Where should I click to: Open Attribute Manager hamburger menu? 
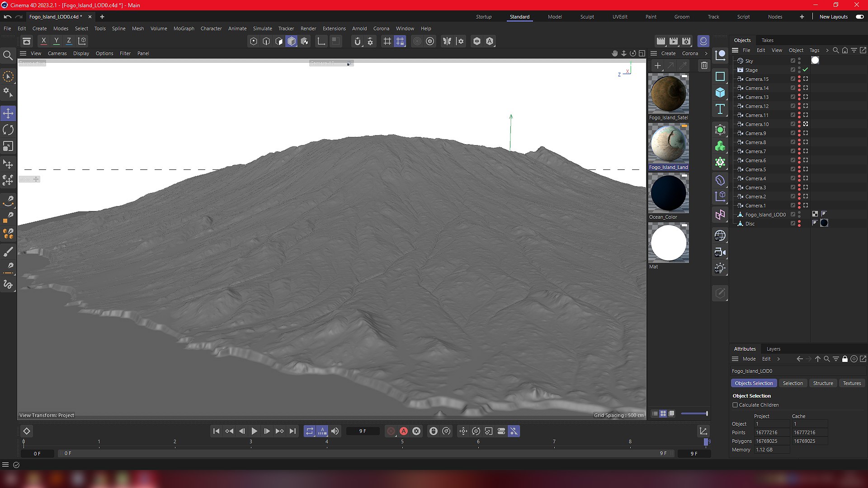click(x=735, y=359)
